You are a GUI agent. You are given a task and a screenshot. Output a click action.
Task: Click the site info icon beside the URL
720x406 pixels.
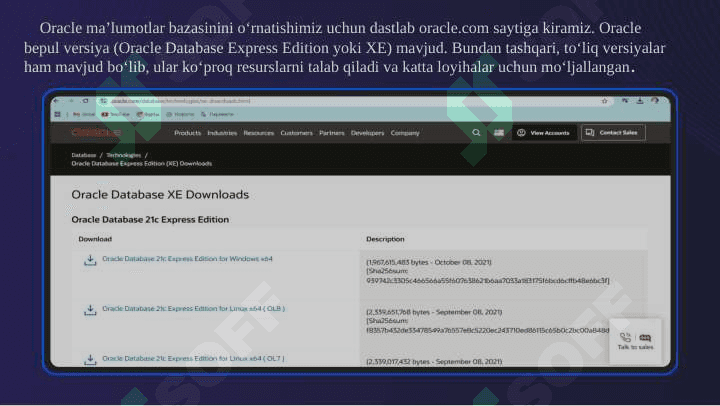click(104, 101)
